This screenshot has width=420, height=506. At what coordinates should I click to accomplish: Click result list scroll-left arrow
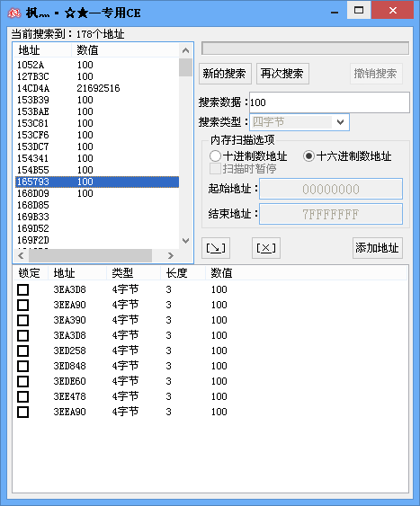tap(22, 255)
